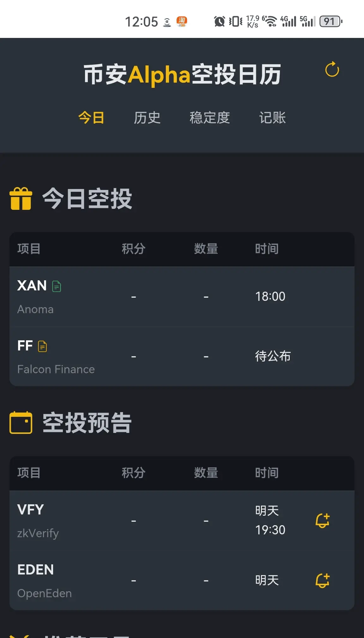The width and height of the screenshot is (364, 638).
Task: Open the EDEN OpenEden project entry
Action: pos(182,580)
